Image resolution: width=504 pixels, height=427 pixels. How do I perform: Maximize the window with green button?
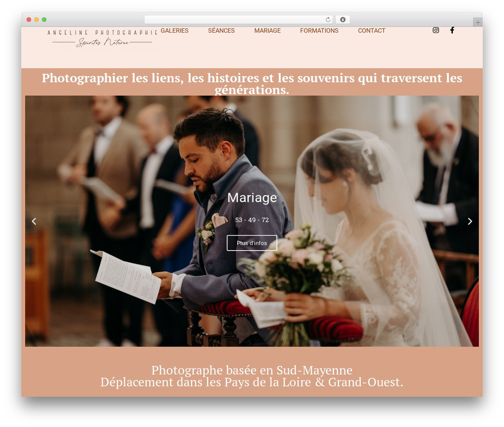44,20
